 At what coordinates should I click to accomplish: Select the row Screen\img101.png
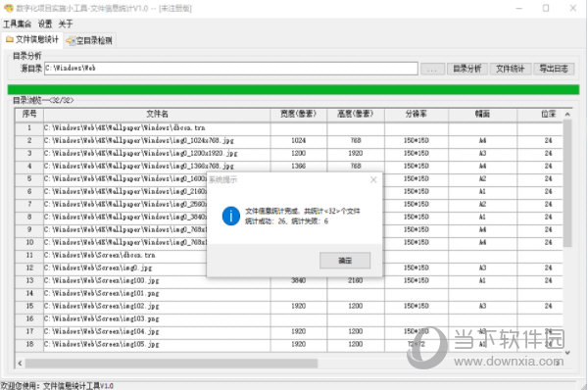[289, 294]
